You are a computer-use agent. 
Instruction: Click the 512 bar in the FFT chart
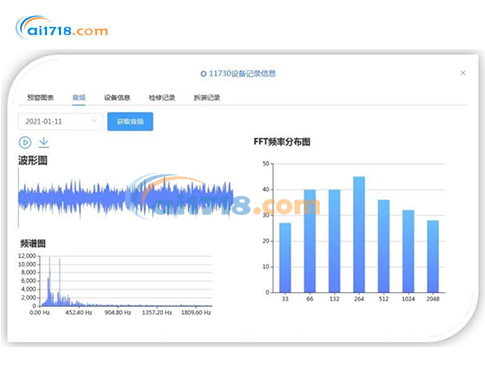[x=384, y=246]
